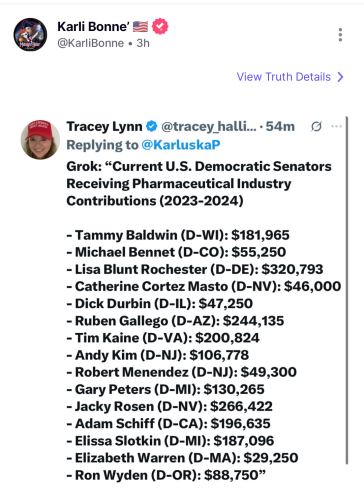
Task: Open Karli Bonne's profile picture
Action: (x=30, y=34)
